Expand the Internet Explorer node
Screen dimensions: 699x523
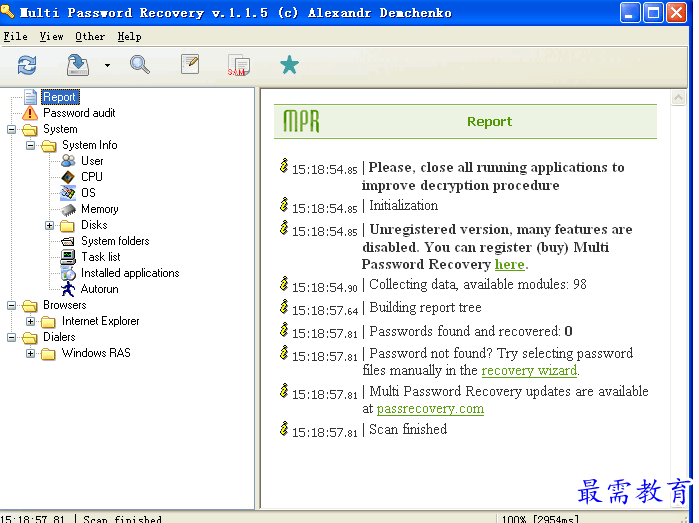click(x=30, y=321)
